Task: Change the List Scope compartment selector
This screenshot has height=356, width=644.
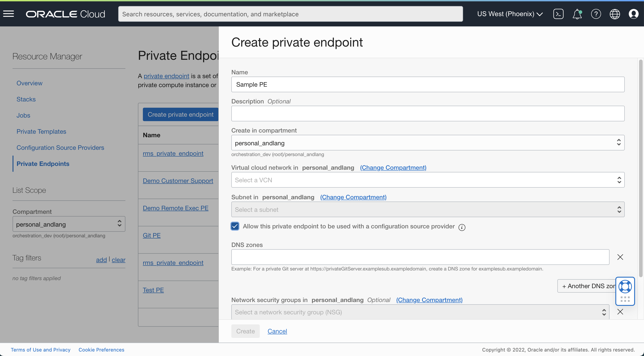Action: [69, 224]
